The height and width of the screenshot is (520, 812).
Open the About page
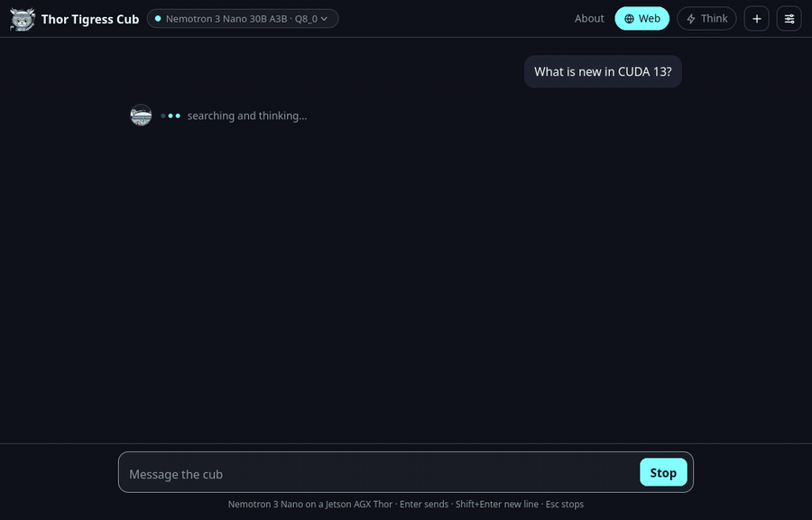[589, 19]
